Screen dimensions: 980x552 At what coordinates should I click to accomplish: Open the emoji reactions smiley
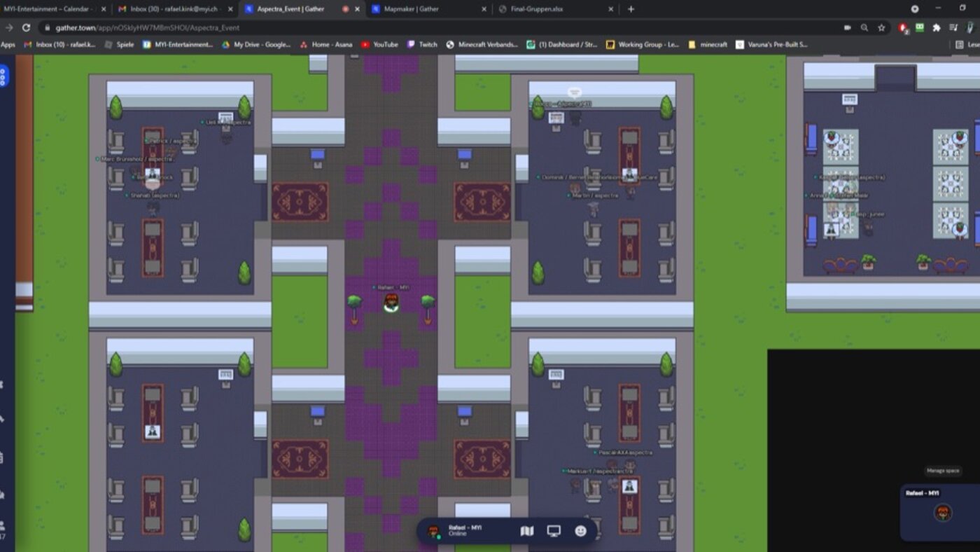click(580, 531)
